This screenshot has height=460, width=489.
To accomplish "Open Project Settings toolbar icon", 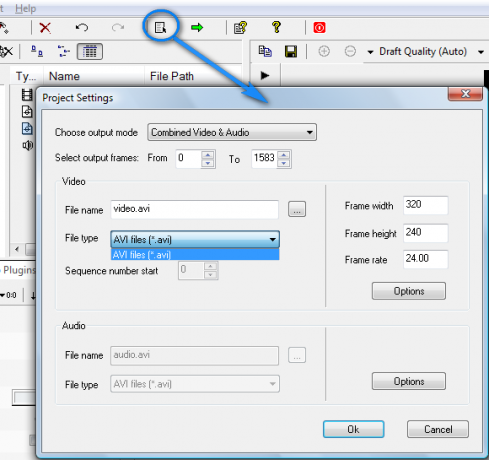I will click(160, 27).
